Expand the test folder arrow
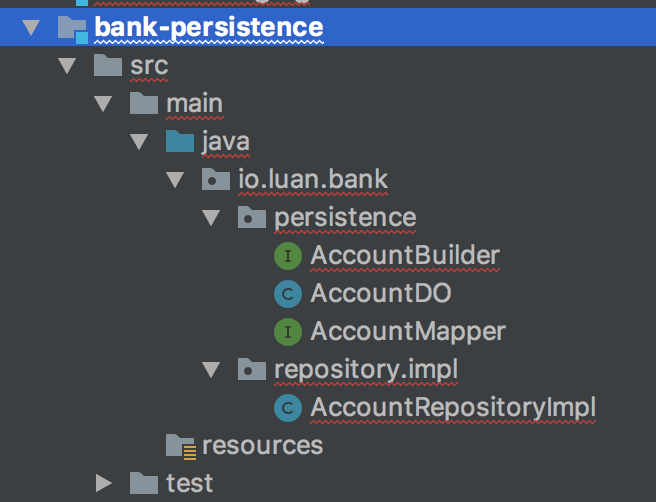 point(103,483)
